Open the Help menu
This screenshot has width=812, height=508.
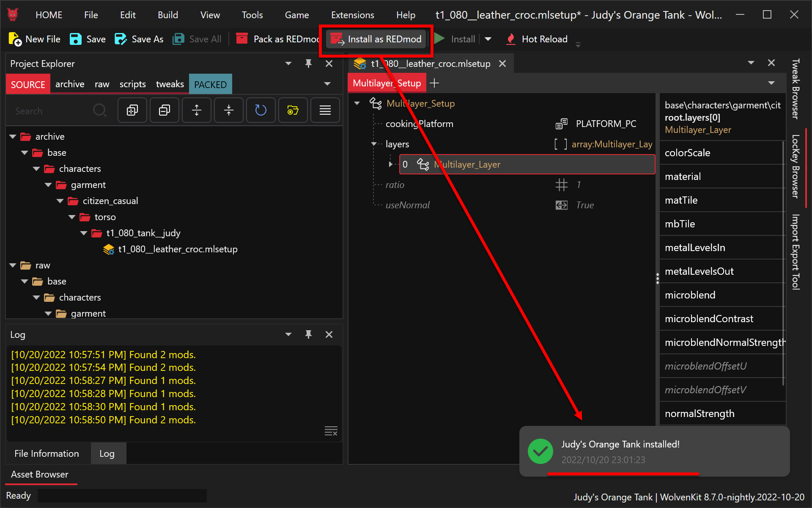click(406, 15)
